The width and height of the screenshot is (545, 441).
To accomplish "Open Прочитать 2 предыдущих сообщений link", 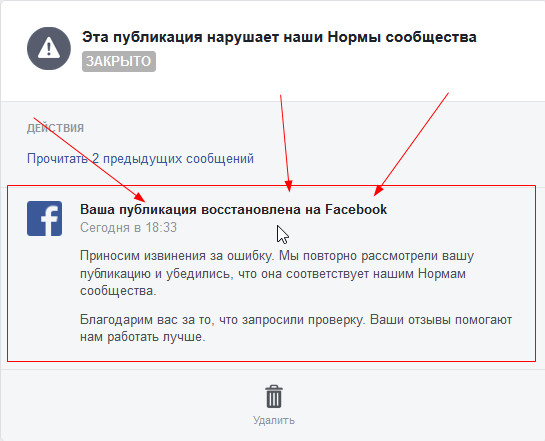I will point(140,159).
